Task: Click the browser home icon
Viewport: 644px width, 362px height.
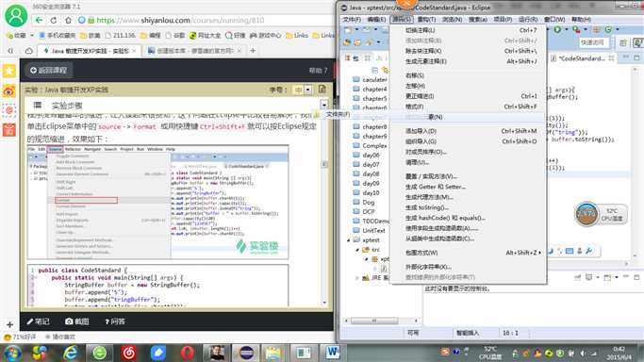Action: pos(68,20)
